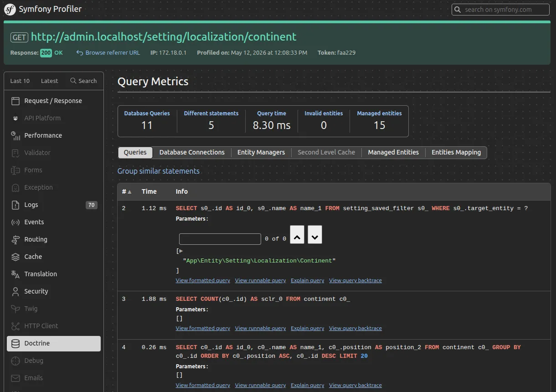The image size is (556, 392).
Task: View runnable query for query 2
Action: point(261,280)
